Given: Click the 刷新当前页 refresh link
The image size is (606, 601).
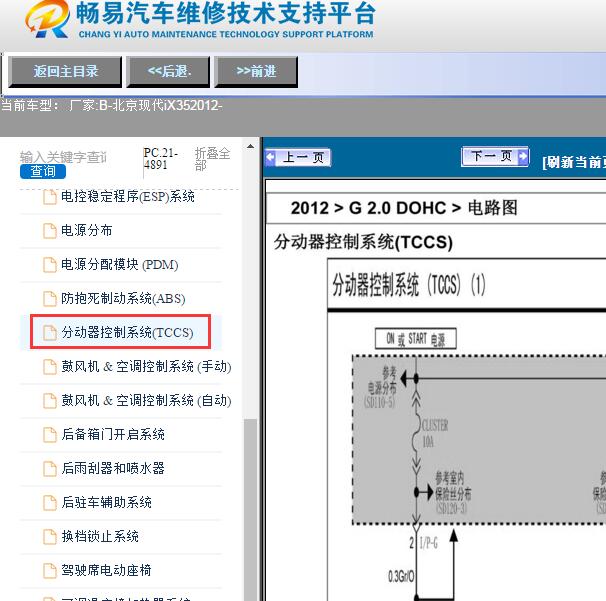Looking at the screenshot, I should [x=574, y=162].
